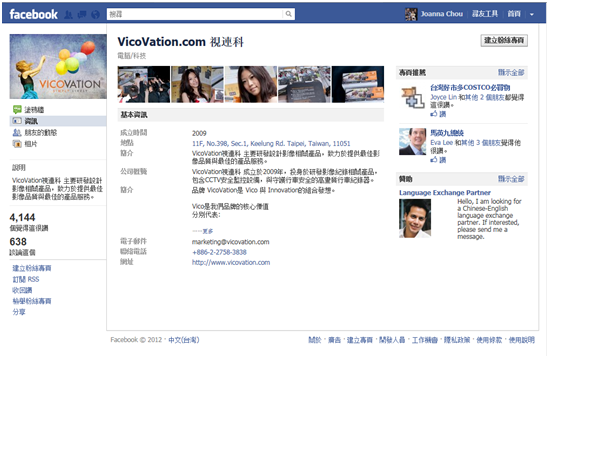Viewport: 614px width, 460px height.
Task: Click marketing@vicovation.com email text
Action: coord(231,242)
